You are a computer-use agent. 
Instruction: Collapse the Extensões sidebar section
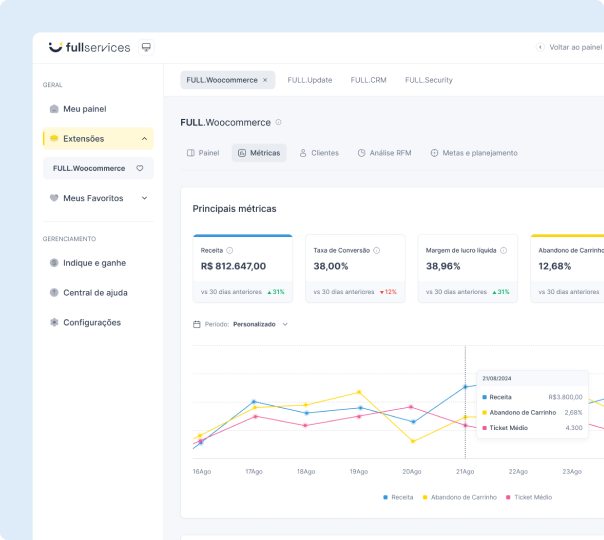(145, 139)
